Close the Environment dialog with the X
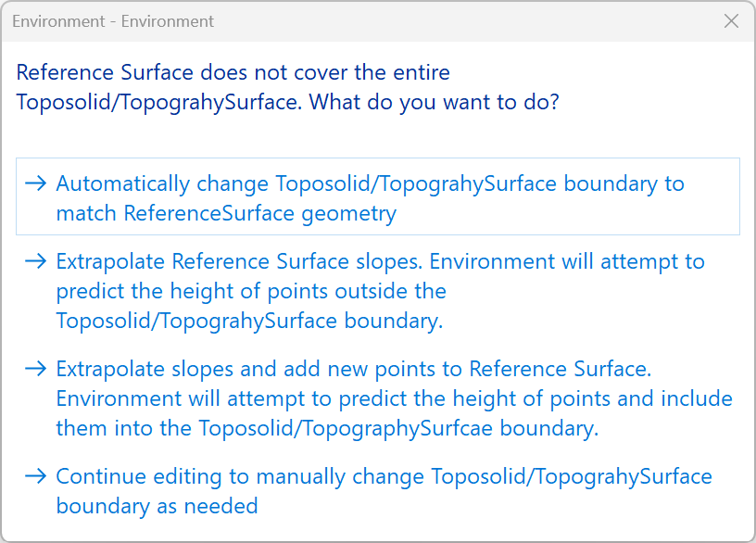The width and height of the screenshot is (756, 543). (731, 20)
